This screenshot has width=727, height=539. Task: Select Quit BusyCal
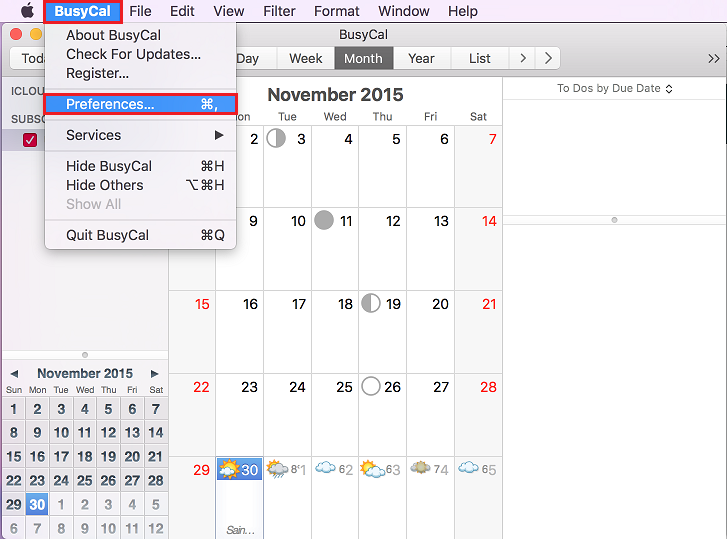click(140, 235)
